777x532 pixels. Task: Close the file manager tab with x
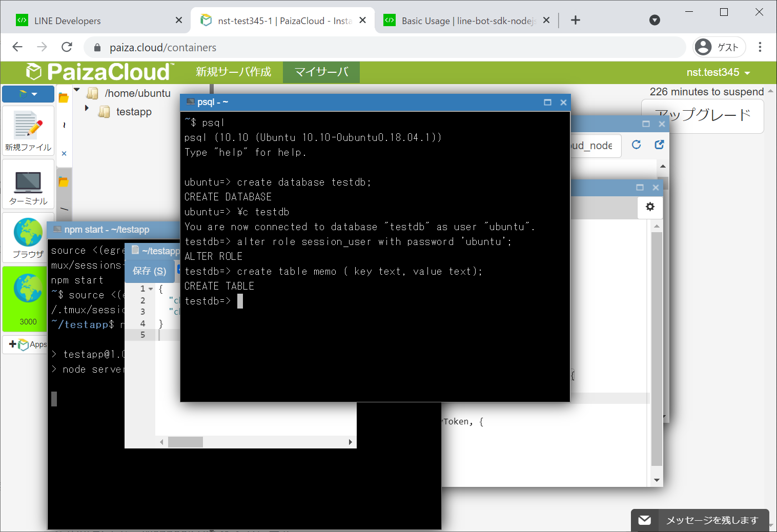(x=64, y=153)
